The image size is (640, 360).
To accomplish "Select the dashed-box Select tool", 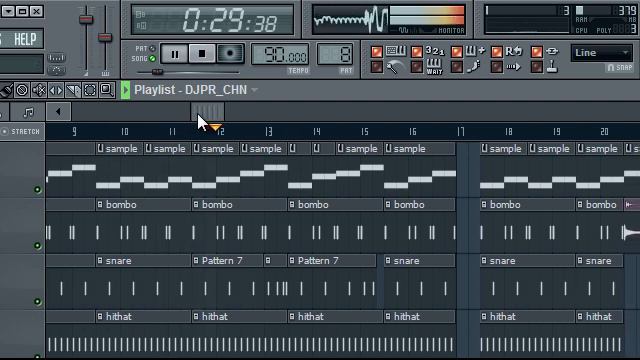I will [x=90, y=90].
